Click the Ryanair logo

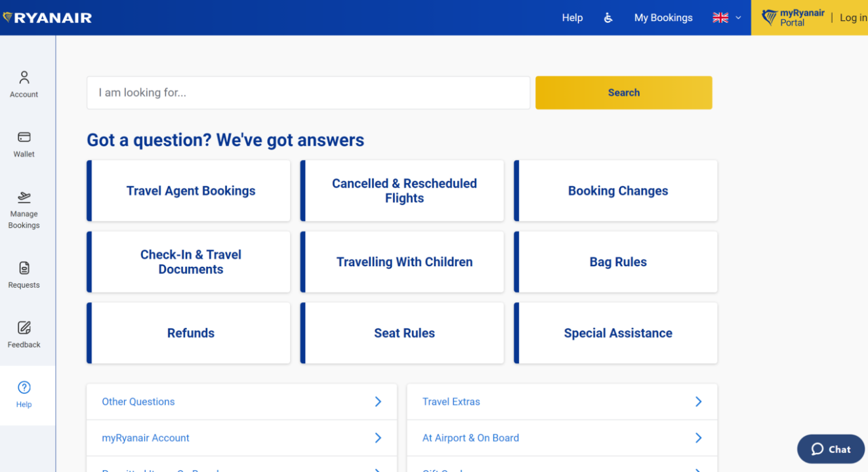pyautogui.click(x=47, y=18)
